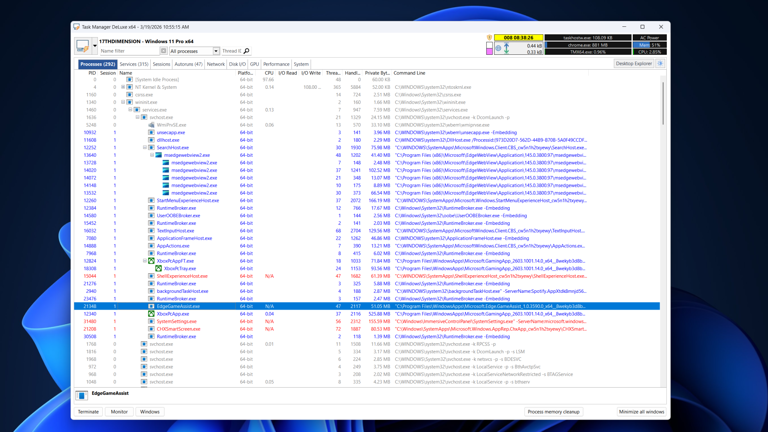Collapse the wininit.exe tree node
Viewport: 768px width, 432px height.
[123, 102]
